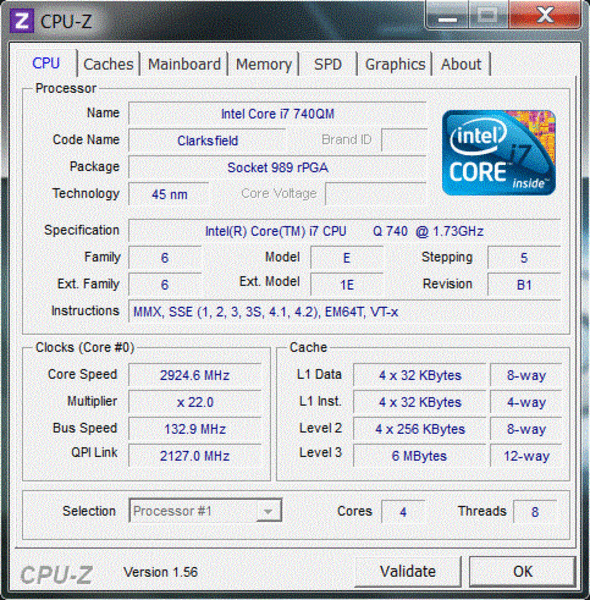Click the L1 Data size 4 x 32 KBytes
The image size is (590, 600).
click(420, 375)
